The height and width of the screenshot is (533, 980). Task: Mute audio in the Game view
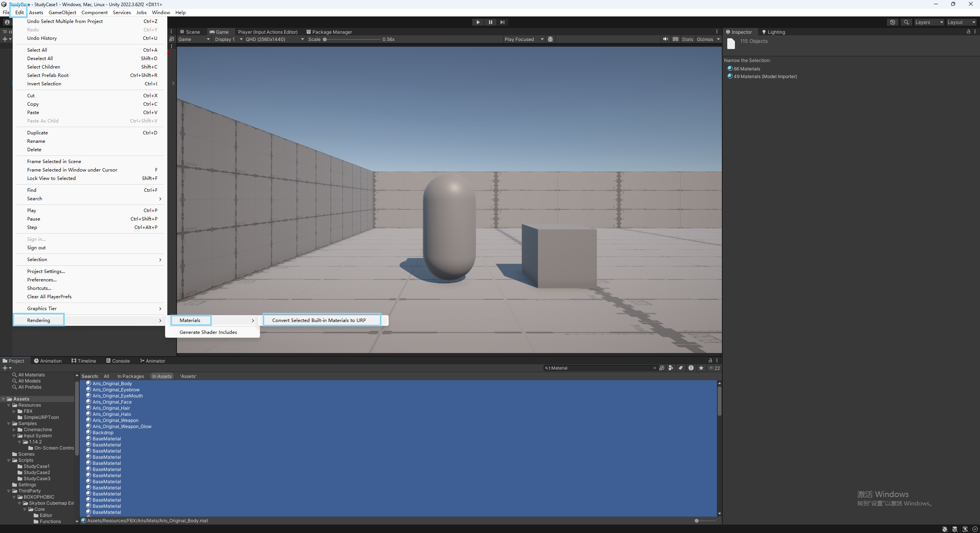(666, 39)
